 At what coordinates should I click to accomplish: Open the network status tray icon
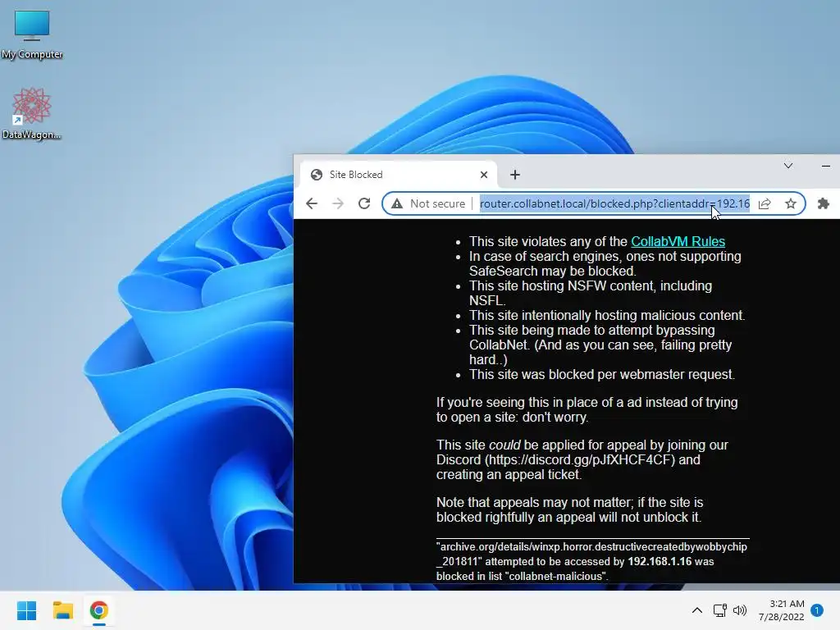(x=720, y=610)
